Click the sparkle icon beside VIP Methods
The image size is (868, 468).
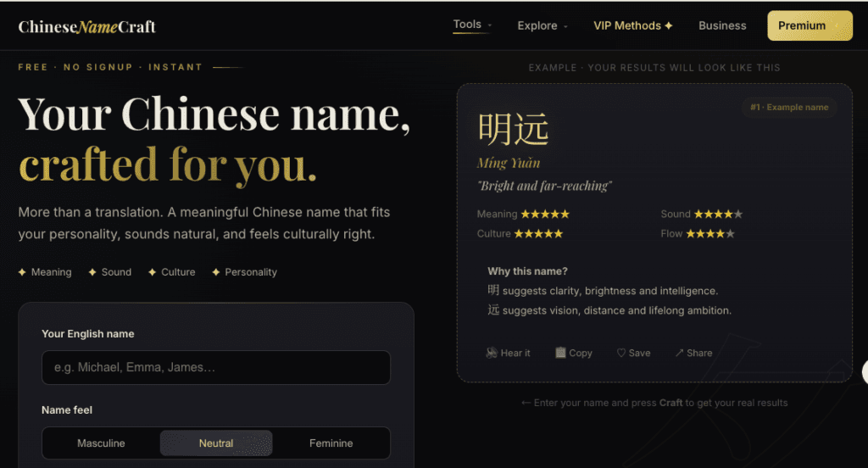tap(669, 25)
